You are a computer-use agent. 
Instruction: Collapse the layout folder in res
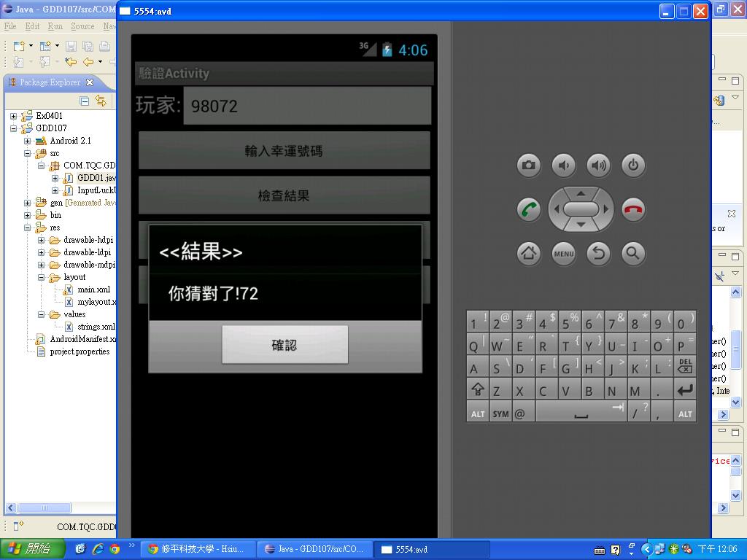coord(42,278)
